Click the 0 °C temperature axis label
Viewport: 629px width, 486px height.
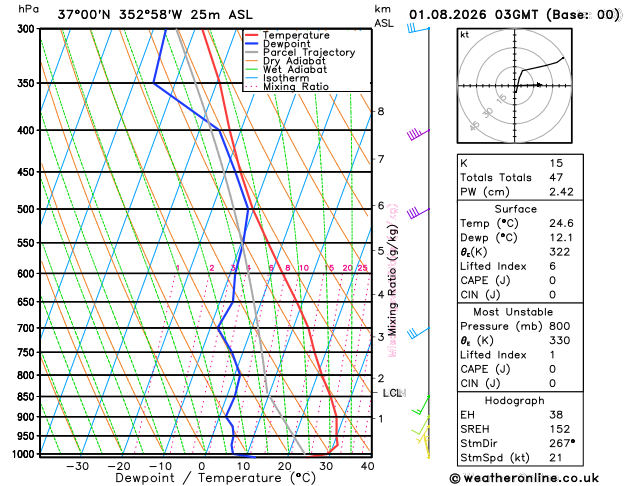(202, 466)
